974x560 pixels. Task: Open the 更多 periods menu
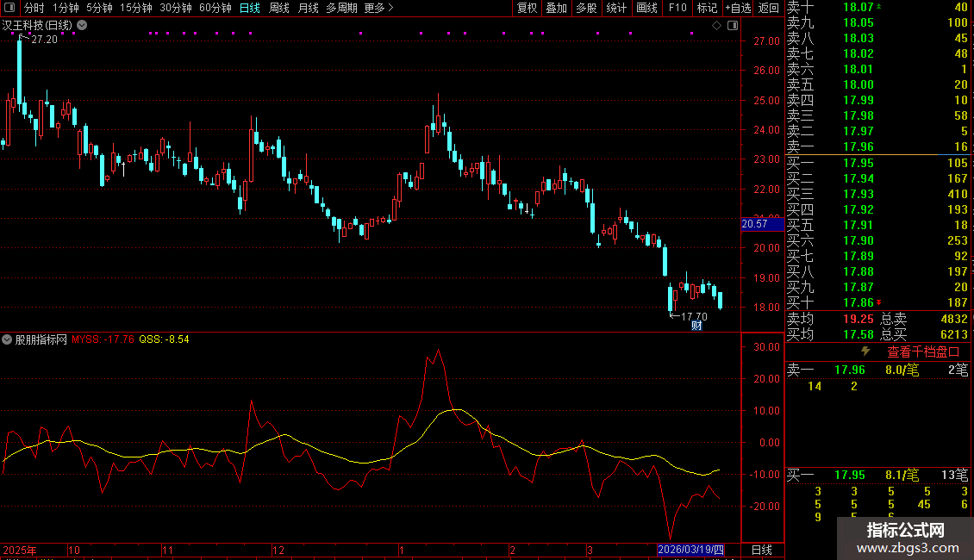click(x=378, y=8)
